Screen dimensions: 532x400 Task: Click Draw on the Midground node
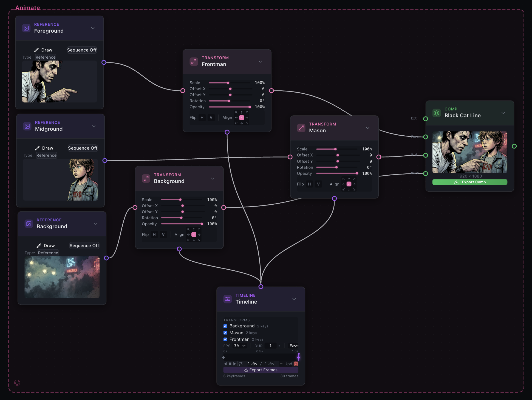click(44, 148)
